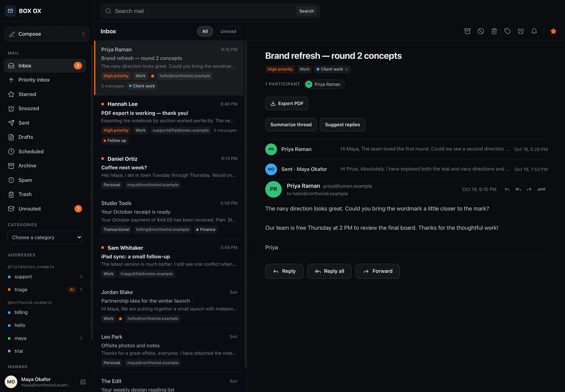Remove the Client work label from the thread
This screenshot has width=565, height=392.
pos(346,69)
